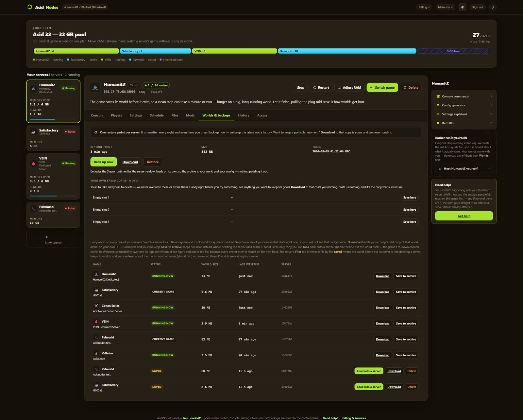Viewport: 523px width, 420px height.
Task: Open the Access tab
Action: [262, 115]
